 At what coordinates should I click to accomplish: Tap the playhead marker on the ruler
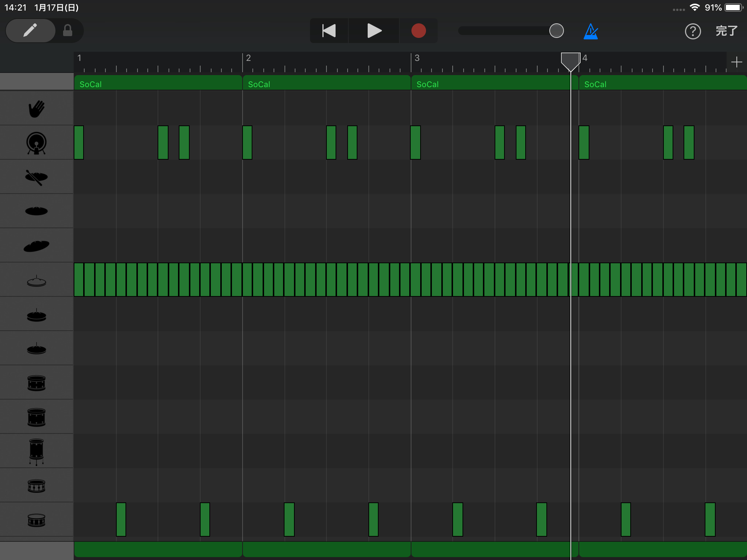coord(570,61)
